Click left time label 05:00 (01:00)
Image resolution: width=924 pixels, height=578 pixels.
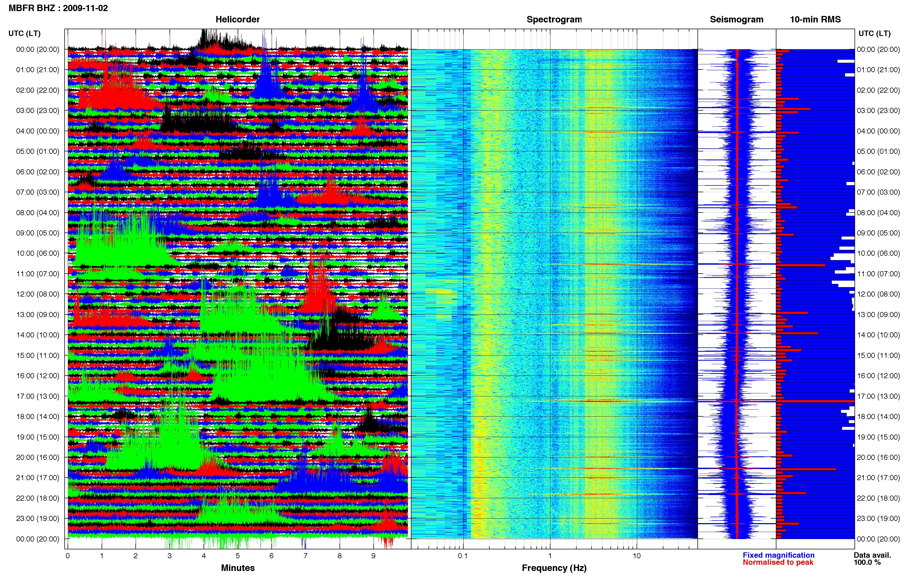coord(38,151)
